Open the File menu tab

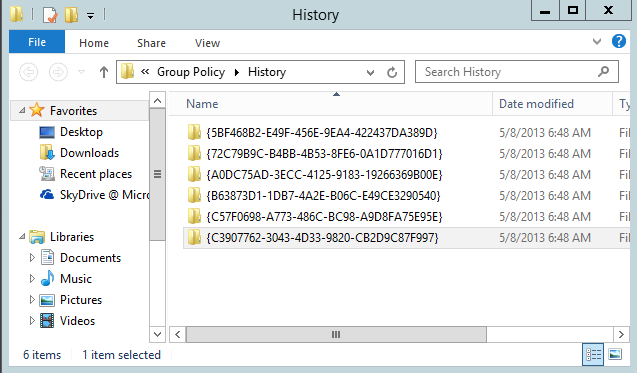[x=37, y=42]
